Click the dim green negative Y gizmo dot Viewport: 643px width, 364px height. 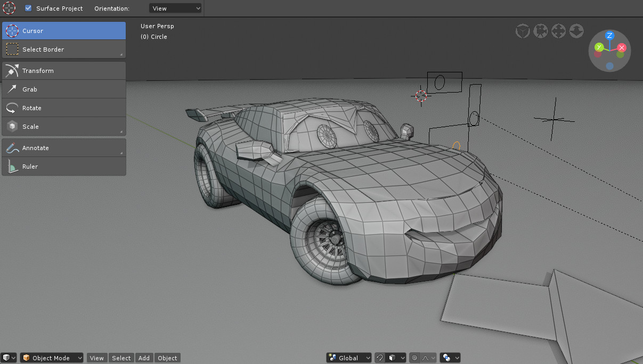coord(620,54)
